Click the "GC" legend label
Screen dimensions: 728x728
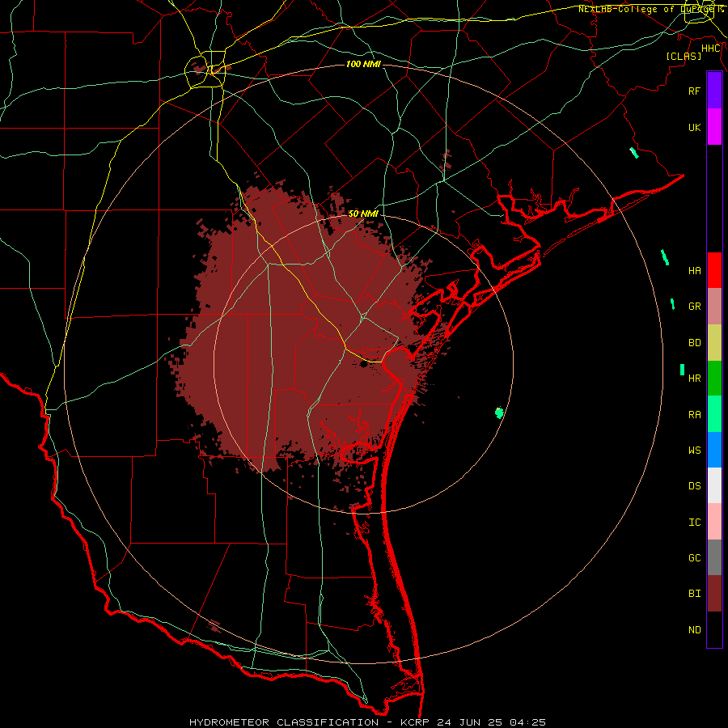coord(694,558)
